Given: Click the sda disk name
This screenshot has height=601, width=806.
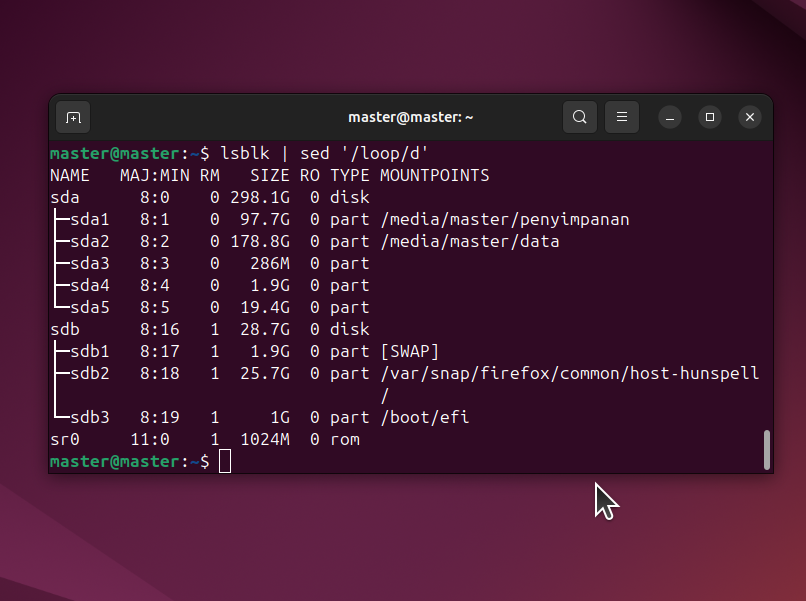Looking at the screenshot, I should [65, 198].
